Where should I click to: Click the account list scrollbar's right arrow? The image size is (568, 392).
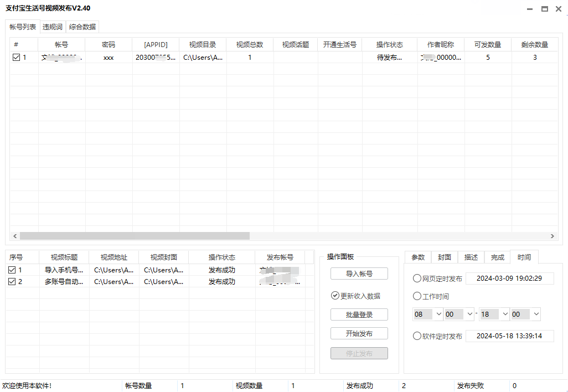552,236
